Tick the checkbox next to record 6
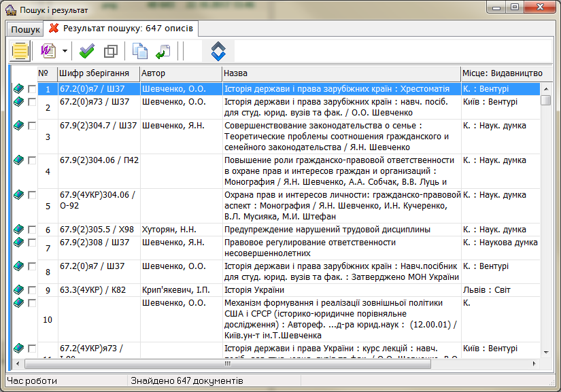 point(32,230)
